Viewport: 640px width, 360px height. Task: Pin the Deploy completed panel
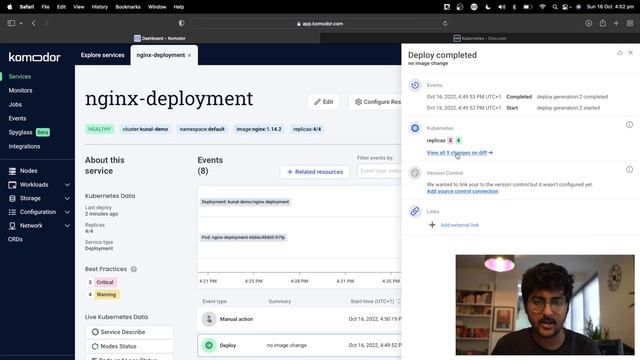coord(620,53)
